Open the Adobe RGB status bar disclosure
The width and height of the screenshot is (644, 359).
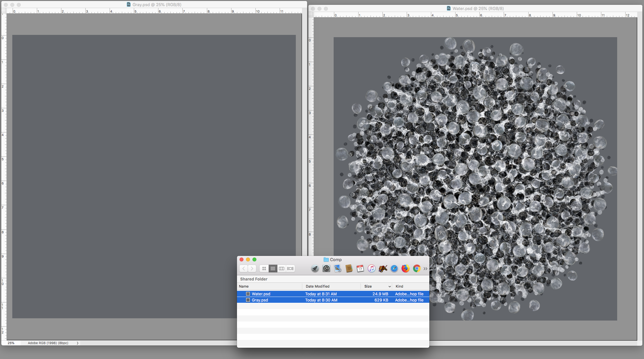(x=78, y=343)
